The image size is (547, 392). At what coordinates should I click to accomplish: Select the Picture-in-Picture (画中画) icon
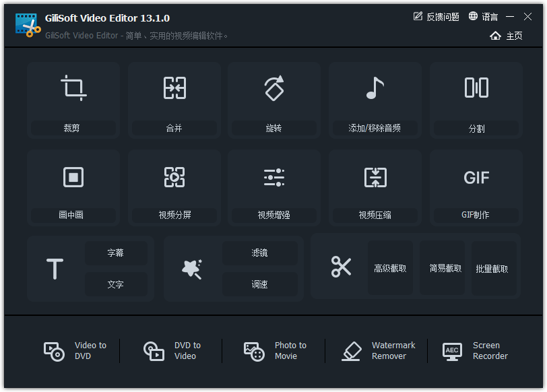click(x=73, y=177)
